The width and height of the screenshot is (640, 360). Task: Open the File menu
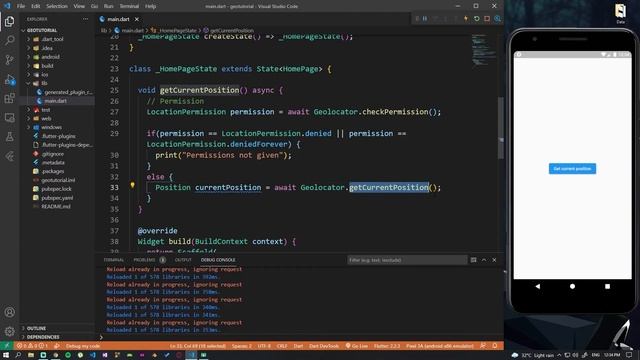click(21, 6)
